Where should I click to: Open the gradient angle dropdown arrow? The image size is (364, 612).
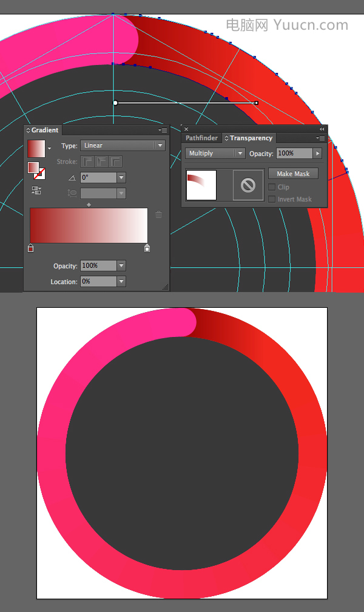pyautogui.click(x=121, y=177)
